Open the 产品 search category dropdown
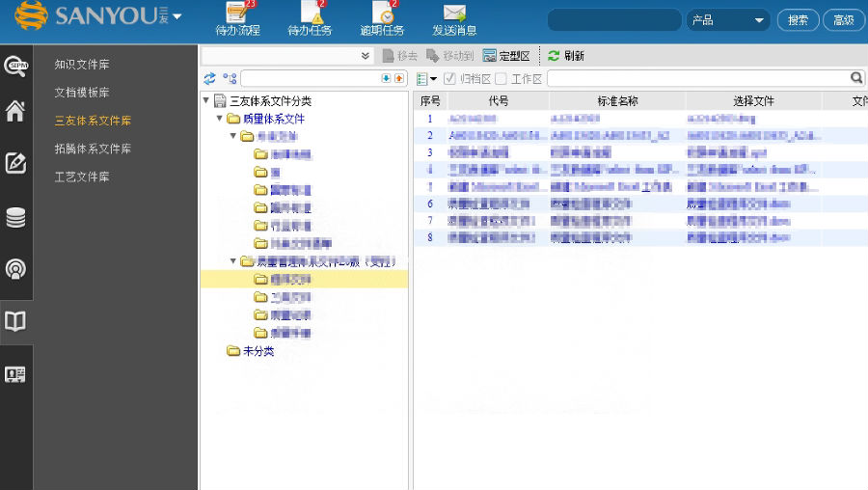 [x=728, y=20]
